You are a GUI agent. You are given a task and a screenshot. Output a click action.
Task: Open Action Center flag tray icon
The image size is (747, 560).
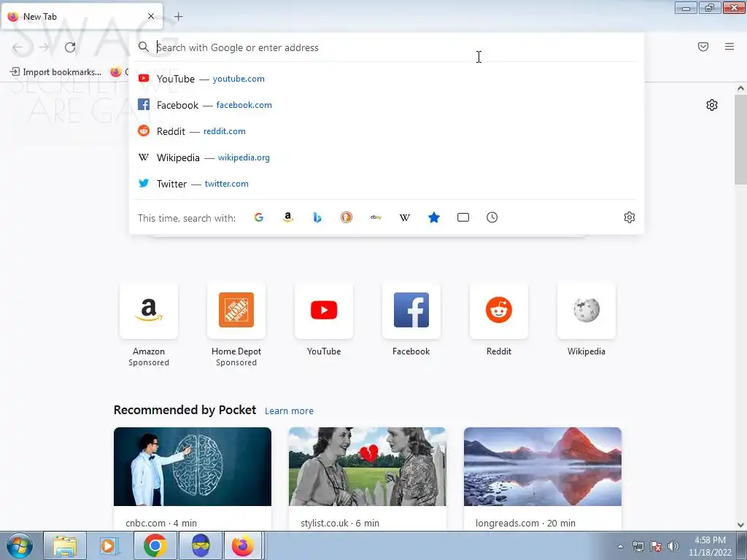click(x=656, y=546)
